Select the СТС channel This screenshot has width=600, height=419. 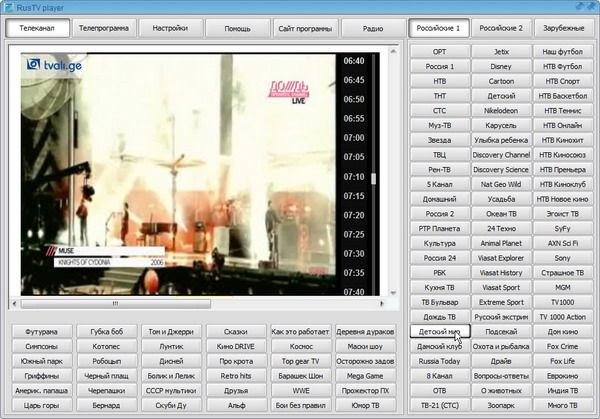pos(440,111)
